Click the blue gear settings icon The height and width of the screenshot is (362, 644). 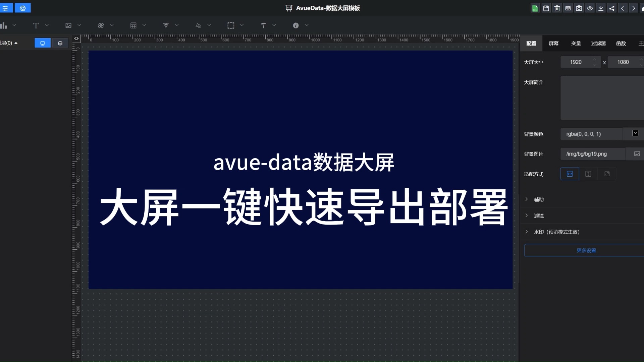(23, 8)
